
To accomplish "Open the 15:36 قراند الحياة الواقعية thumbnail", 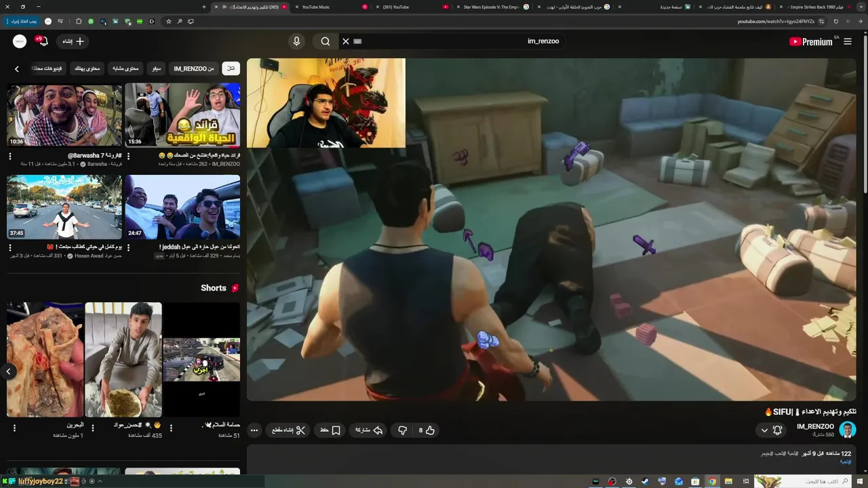I will point(182,115).
